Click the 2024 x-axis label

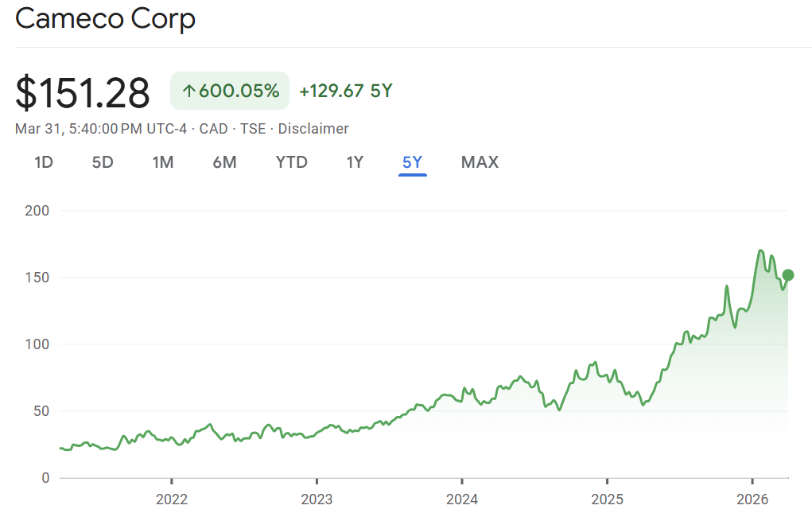click(462, 499)
